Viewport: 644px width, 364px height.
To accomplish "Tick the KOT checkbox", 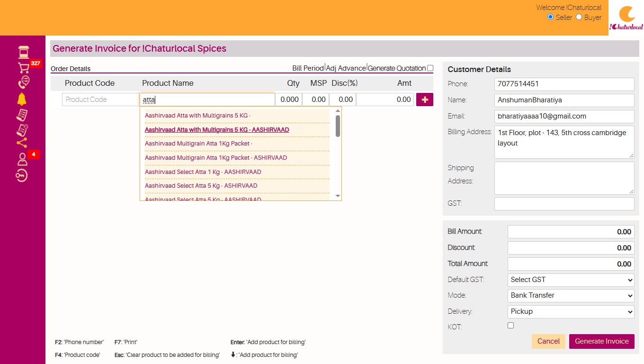I will [x=510, y=326].
